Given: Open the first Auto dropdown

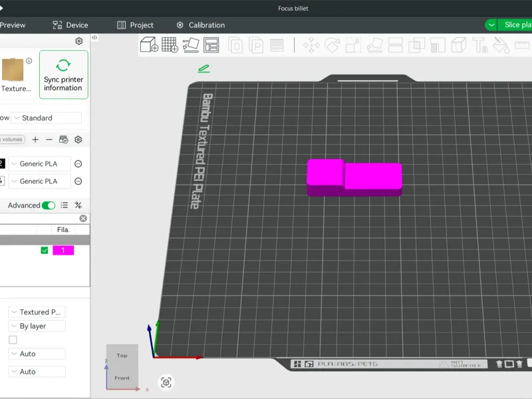Looking at the screenshot, I should pos(37,354).
